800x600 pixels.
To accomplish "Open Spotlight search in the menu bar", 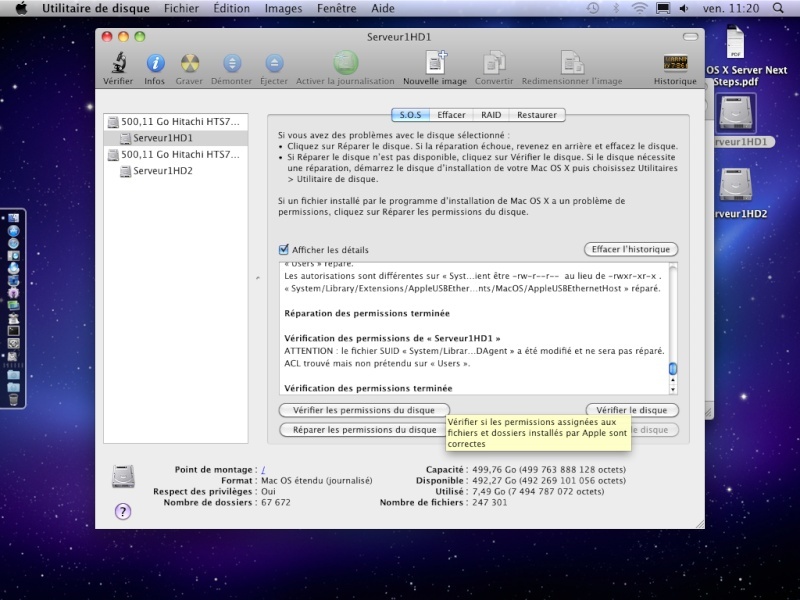I will (x=778, y=8).
